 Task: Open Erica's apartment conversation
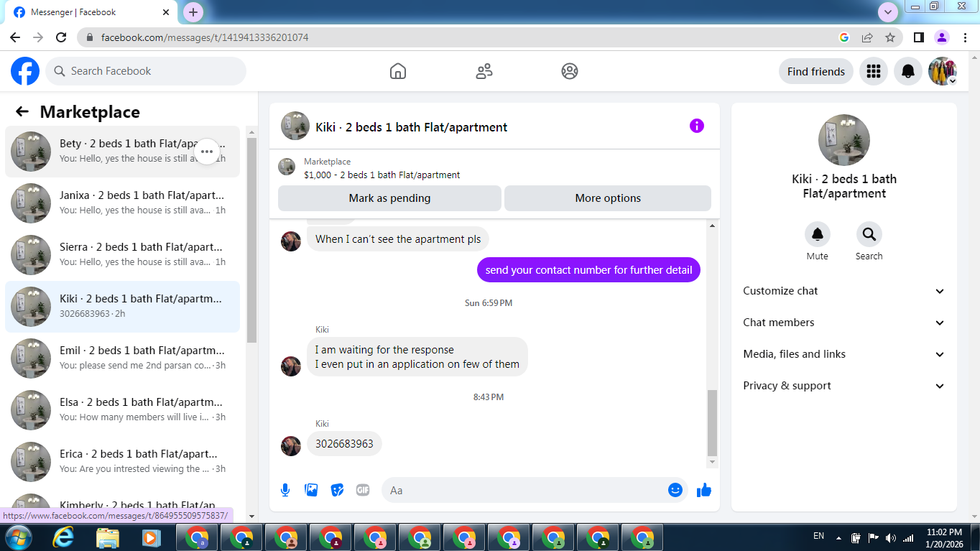tap(122, 462)
